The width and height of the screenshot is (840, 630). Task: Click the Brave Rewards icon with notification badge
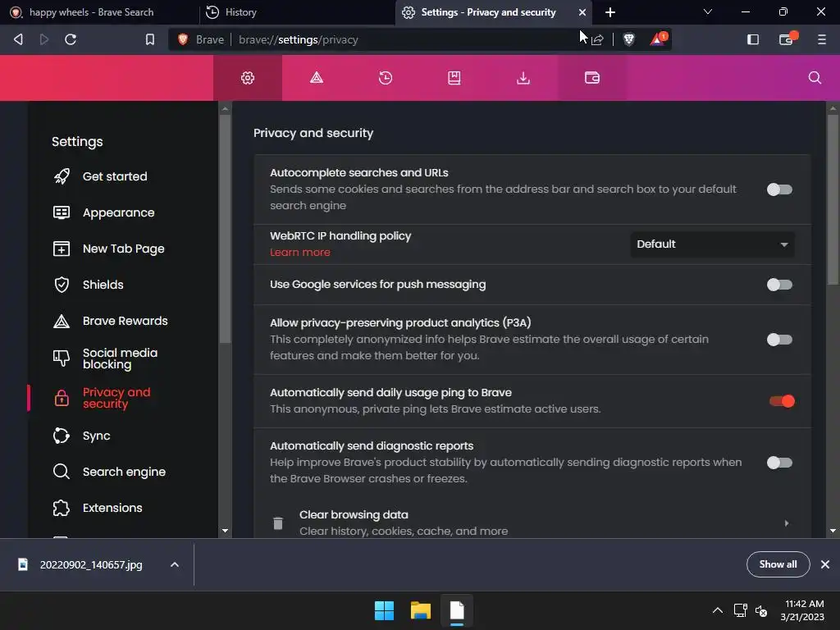pyautogui.click(x=659, y=39)
